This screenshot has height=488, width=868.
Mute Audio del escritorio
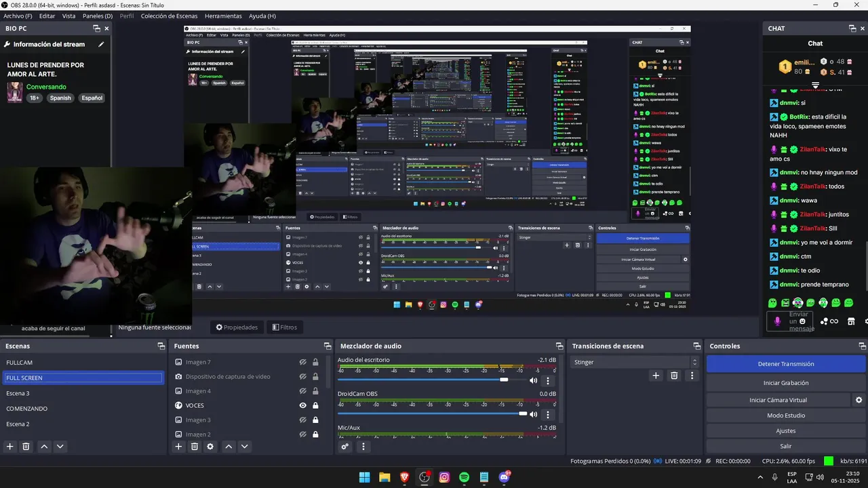(534, 381)
